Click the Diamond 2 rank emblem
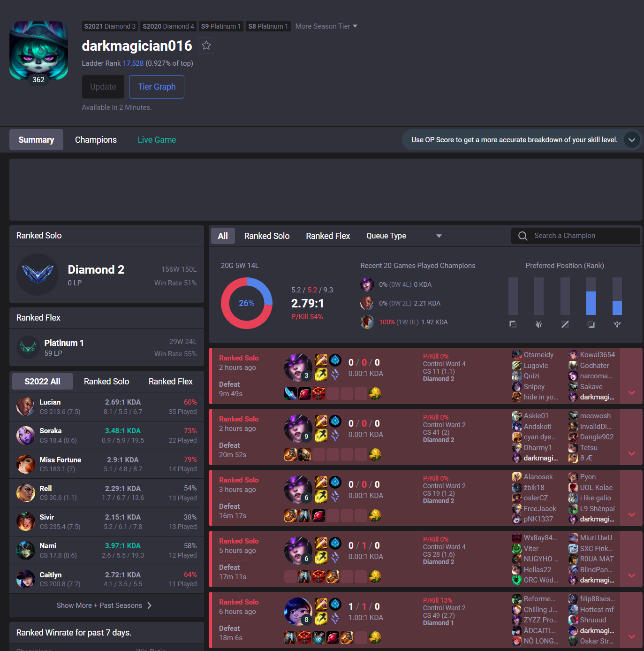Image resolution: width=644 pixels, height=651 pixels. (x=38, y=275)
